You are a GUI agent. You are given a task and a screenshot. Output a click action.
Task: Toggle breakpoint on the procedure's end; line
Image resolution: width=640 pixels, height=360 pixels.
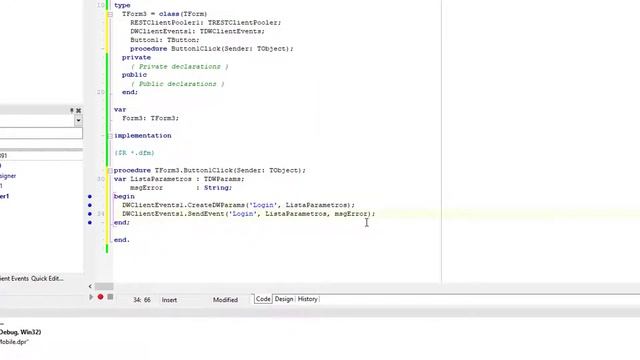click(90, 222)
